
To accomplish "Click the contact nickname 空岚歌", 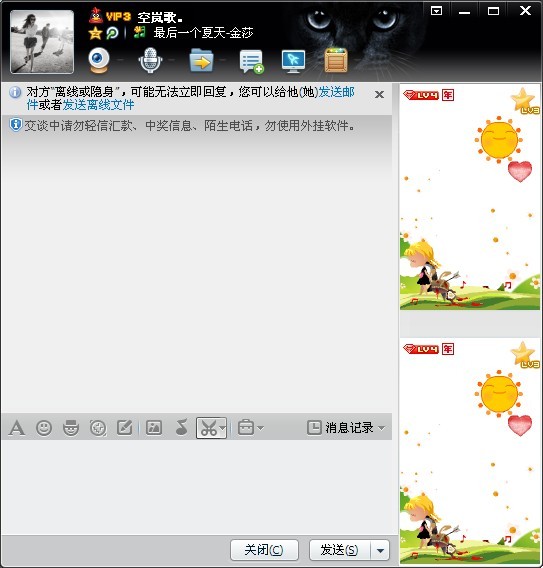I will pos(160,17).
